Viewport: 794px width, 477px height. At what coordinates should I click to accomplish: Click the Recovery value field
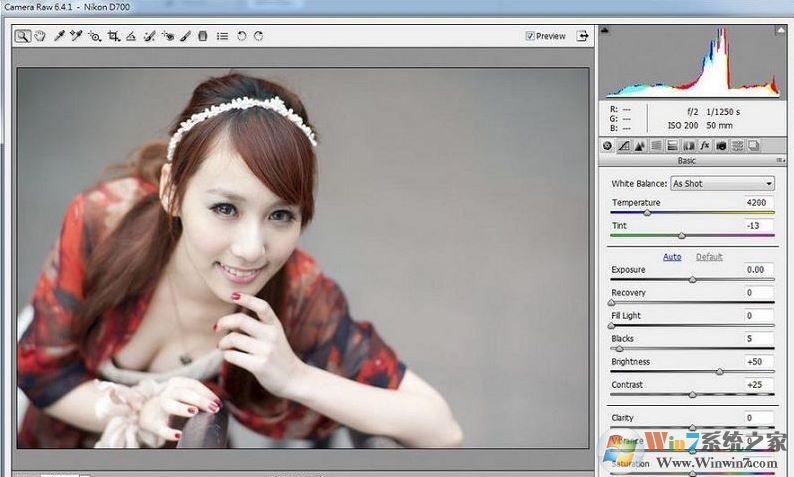coord(759,293)
